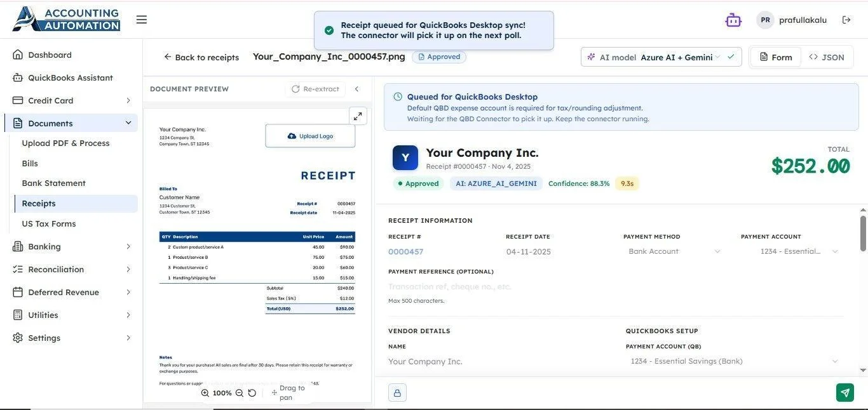Click the Upload Logo button in preview
This screenshot has height=410, width=868.
(310, 136)
